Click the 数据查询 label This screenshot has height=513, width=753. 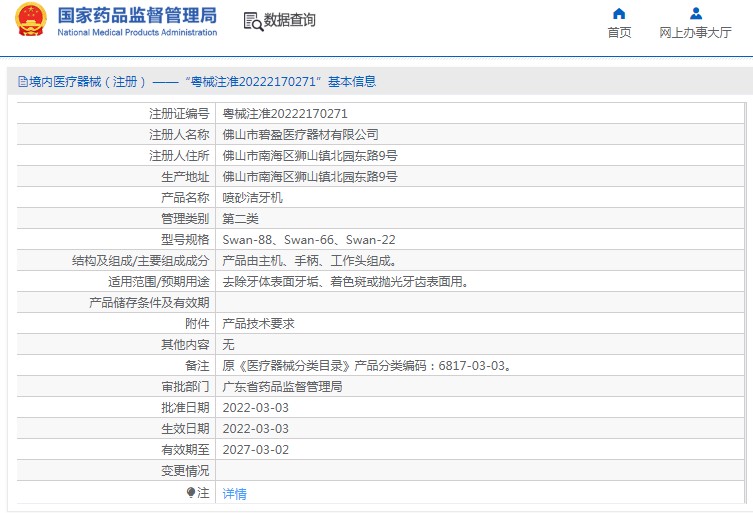290,20
